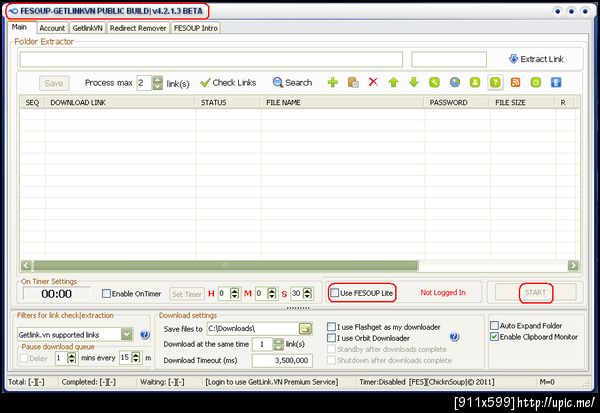Adjust the M minutes spinner
The height and width of the screenshot is (413, 600).
(x=272, y=294)
